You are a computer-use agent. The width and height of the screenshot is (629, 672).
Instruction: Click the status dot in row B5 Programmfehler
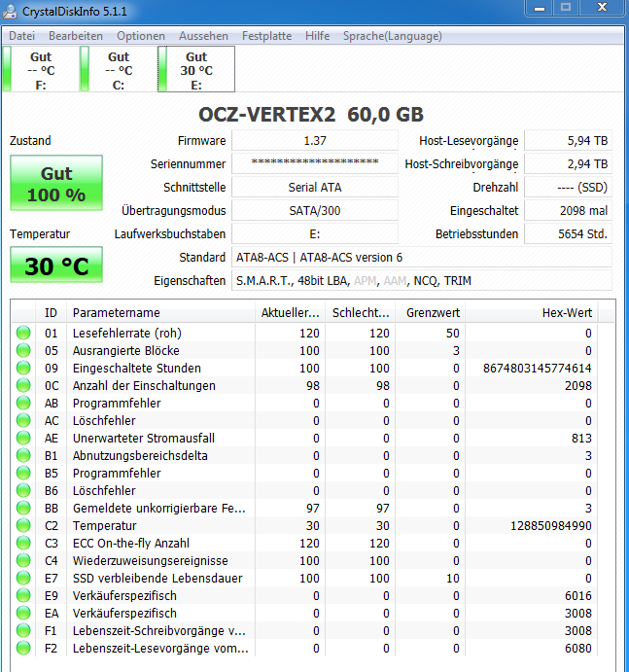(23, 474)
